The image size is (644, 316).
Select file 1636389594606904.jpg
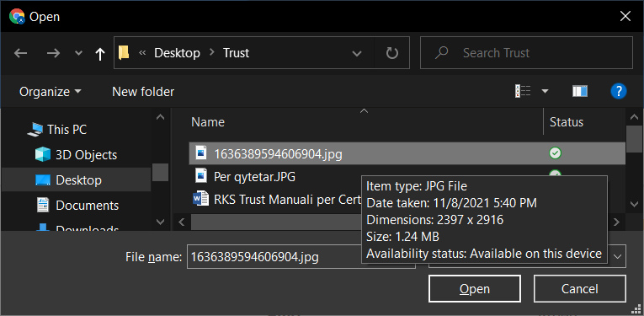[x=407, y=153]
